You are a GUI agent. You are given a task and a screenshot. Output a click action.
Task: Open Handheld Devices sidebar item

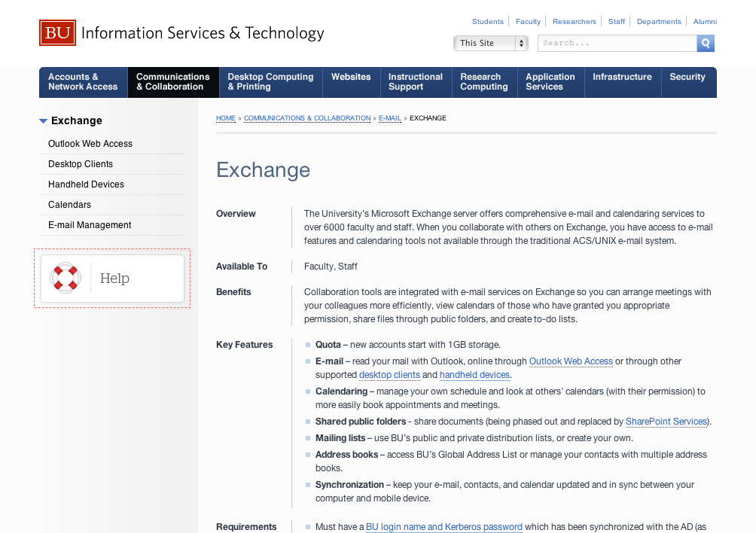point(86,184)
